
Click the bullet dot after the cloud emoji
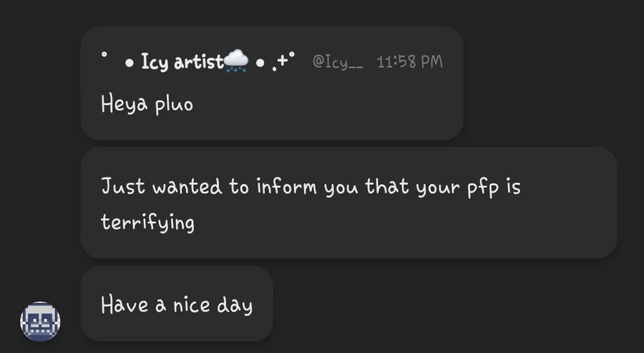click(x=260, y=63)
